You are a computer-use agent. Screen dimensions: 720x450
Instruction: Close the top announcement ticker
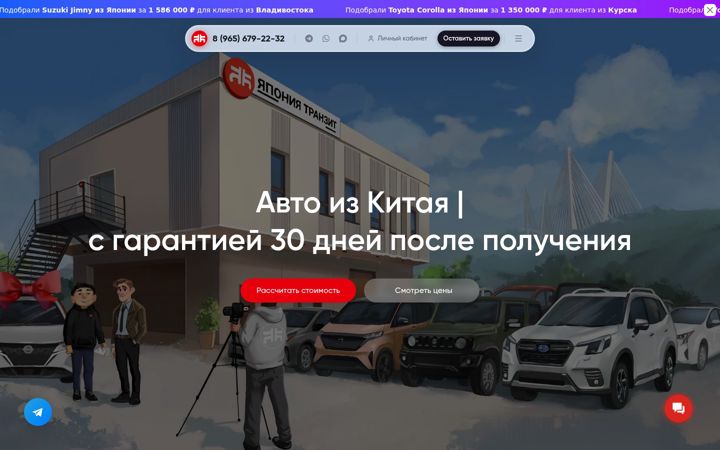tap(710, 10)
